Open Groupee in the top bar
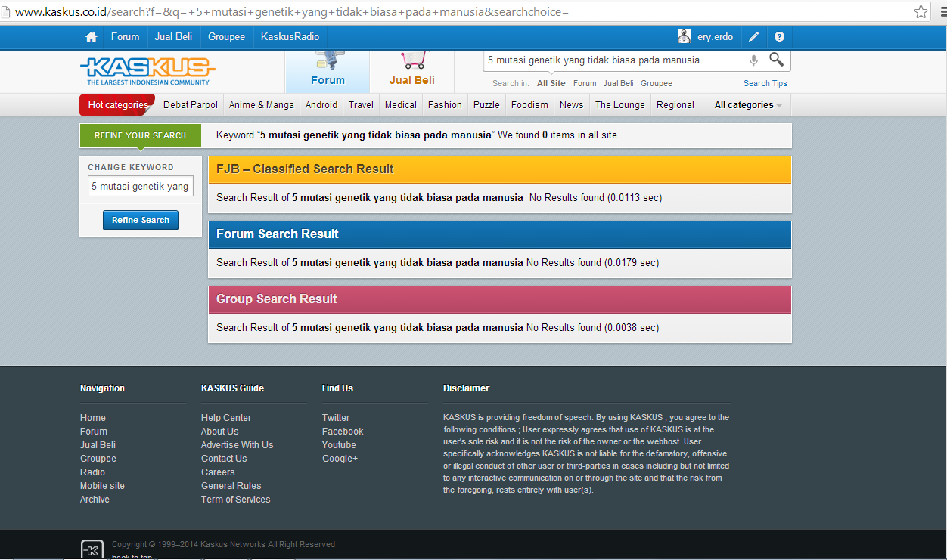Image resolution: width=947 pixels, height=560 pixels. (226, 37)
